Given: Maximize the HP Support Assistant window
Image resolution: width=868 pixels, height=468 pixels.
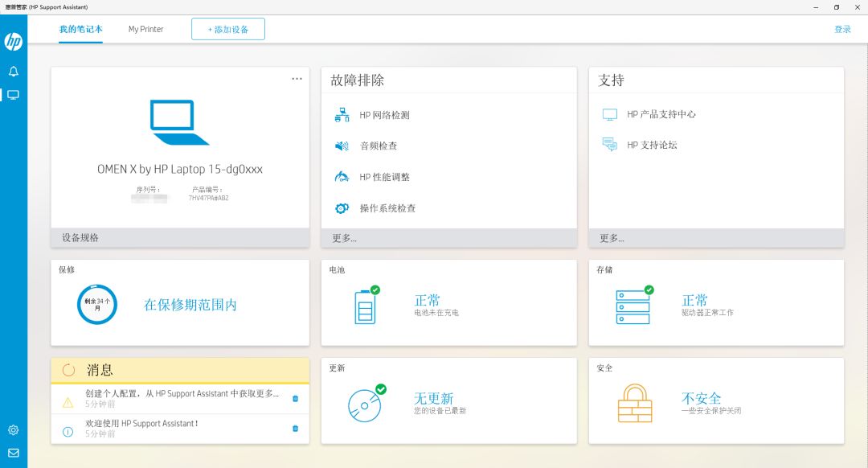Looking at the screenshot, I should [837, 7].
